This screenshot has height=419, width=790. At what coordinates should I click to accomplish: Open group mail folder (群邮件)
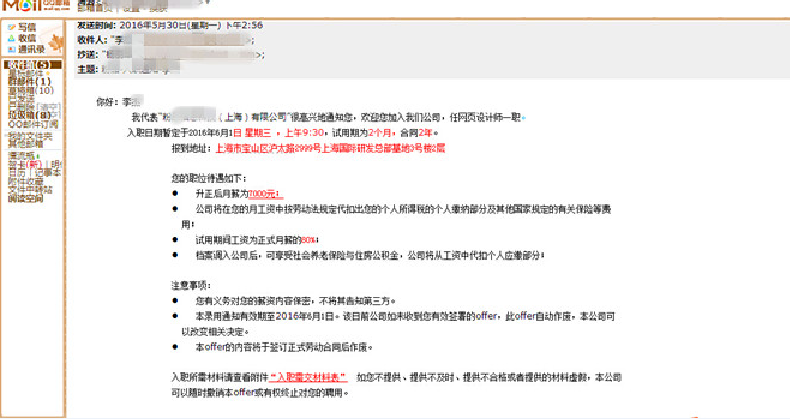(x=21, y=81)
